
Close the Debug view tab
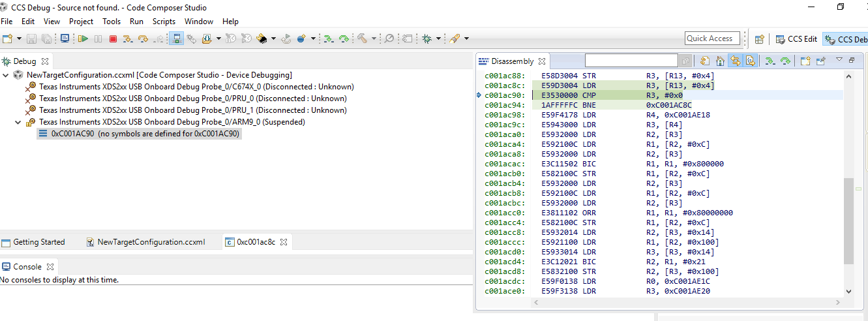(x=45, y=61)
